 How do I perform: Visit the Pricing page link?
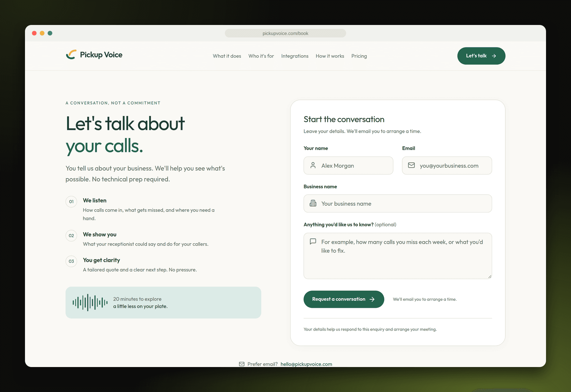pos(359,56)
